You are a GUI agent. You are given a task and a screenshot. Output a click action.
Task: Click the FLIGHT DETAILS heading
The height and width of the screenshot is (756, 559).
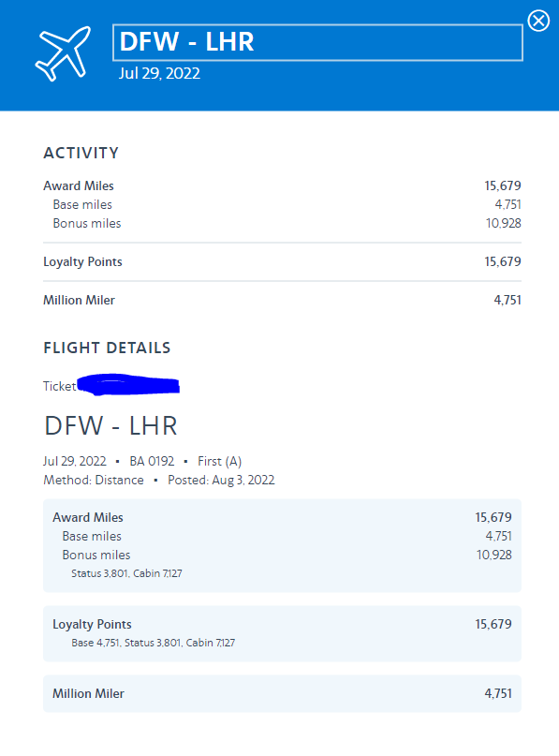click(107, 348)
